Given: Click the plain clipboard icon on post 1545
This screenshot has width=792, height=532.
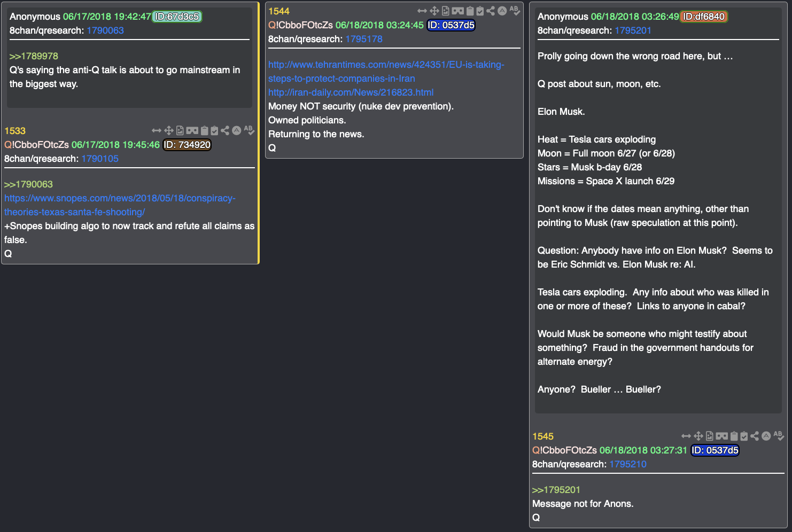Looking at the screenshot, I should coord(734,436).
